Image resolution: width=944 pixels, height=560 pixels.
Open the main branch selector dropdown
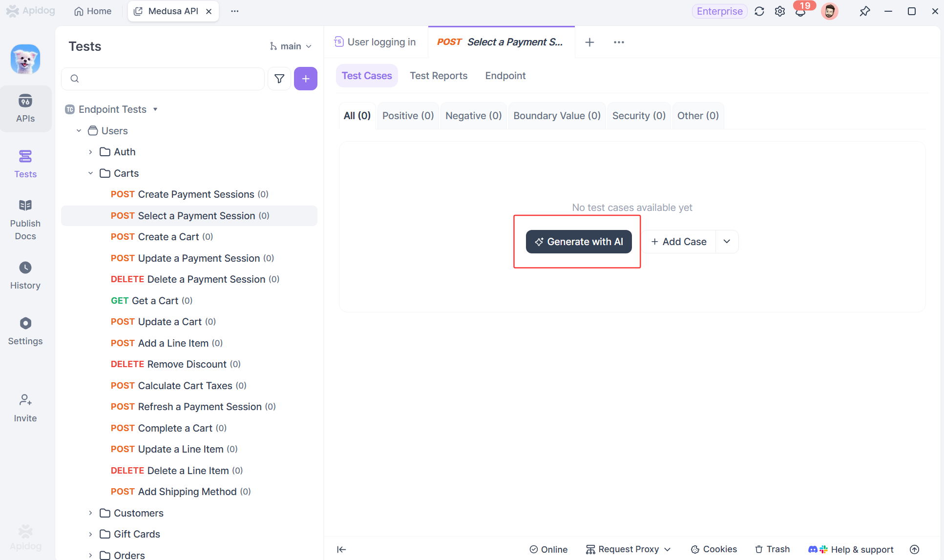pyautogui.click(x=291, y=46)
